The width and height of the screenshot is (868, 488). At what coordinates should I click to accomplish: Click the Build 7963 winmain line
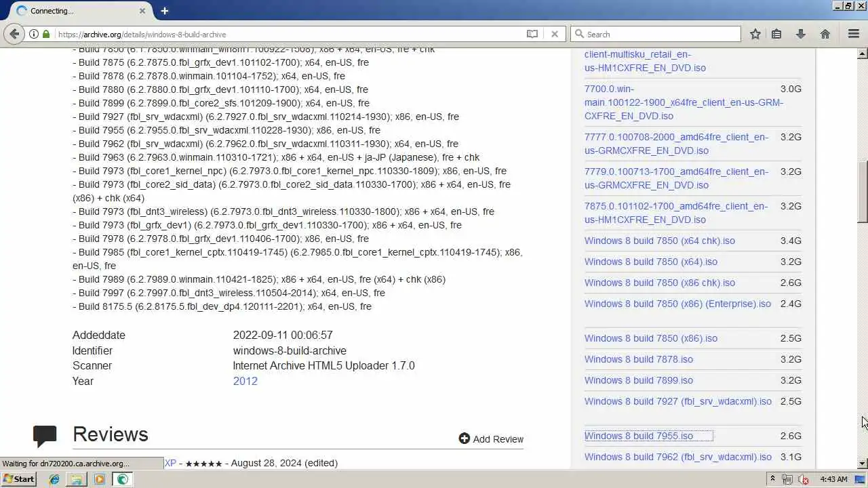tap(276, 157)
